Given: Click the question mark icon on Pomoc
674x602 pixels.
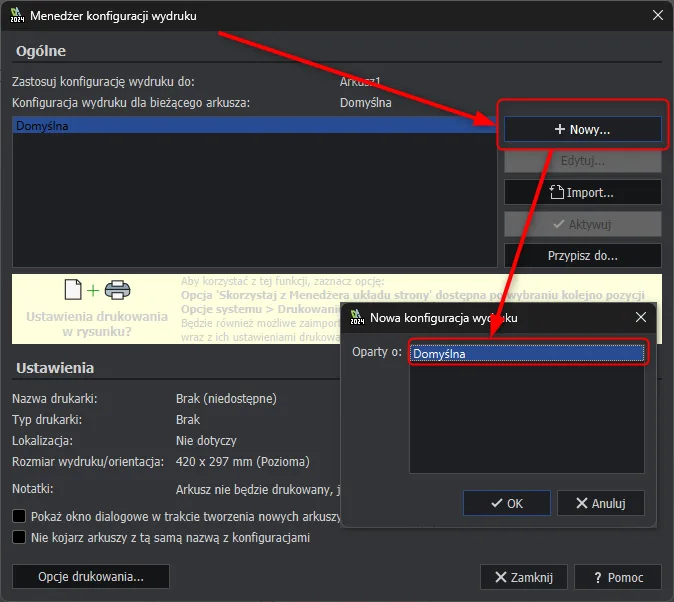Looking at the screenshot, I should (598, 577).
